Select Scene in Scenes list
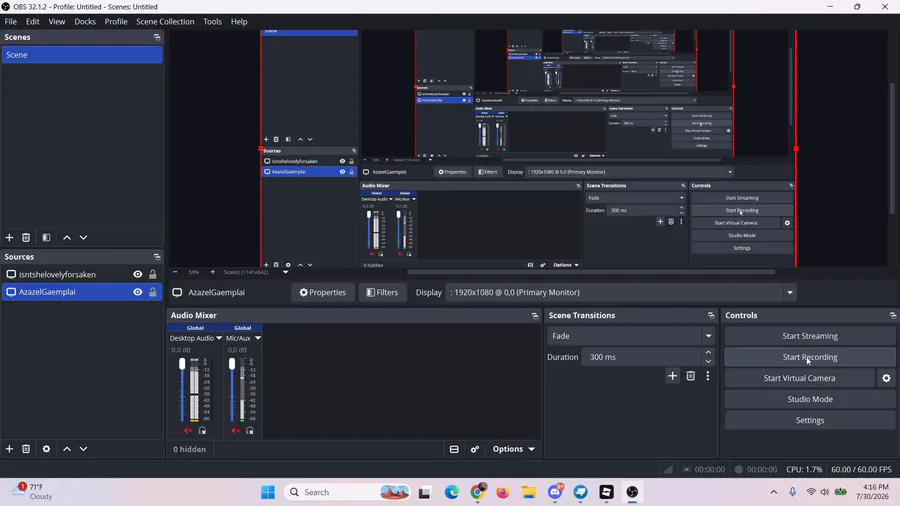The height and width of the screenshot is (506, 900). point(82,55)
